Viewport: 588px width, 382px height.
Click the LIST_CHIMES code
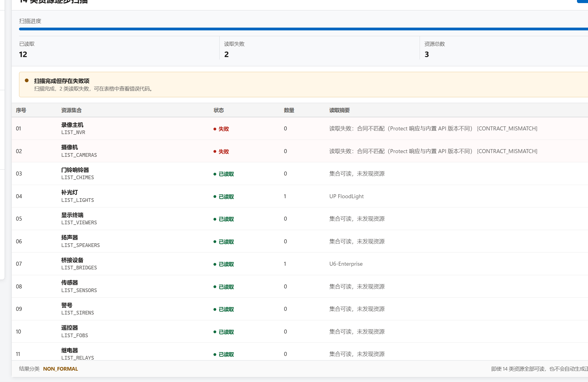[78, 178]
